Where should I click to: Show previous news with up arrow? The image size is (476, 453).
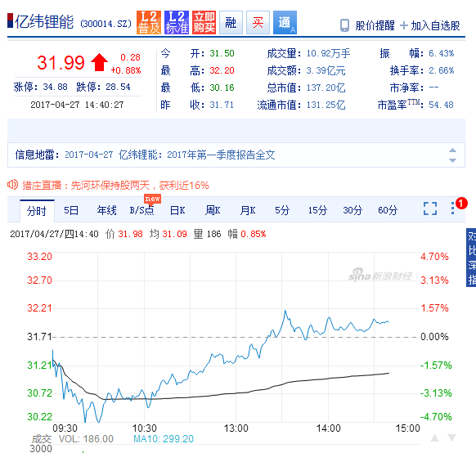tap(452, 150)
